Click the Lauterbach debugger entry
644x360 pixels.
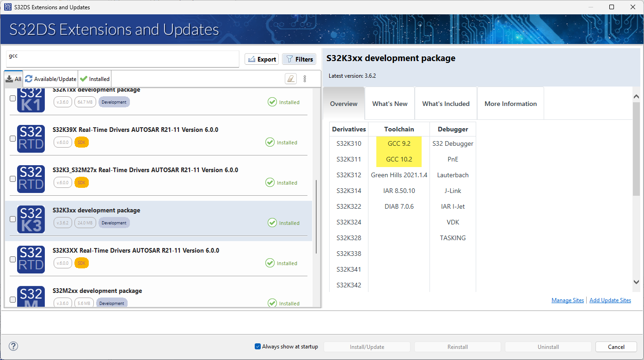[453, 175]
